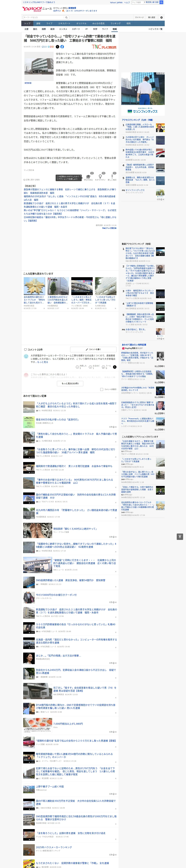Viewport: 186px width, 868px height.
Task: Open the 飲酒運転でひき逃げ related article link
Action: click(70, 205)
